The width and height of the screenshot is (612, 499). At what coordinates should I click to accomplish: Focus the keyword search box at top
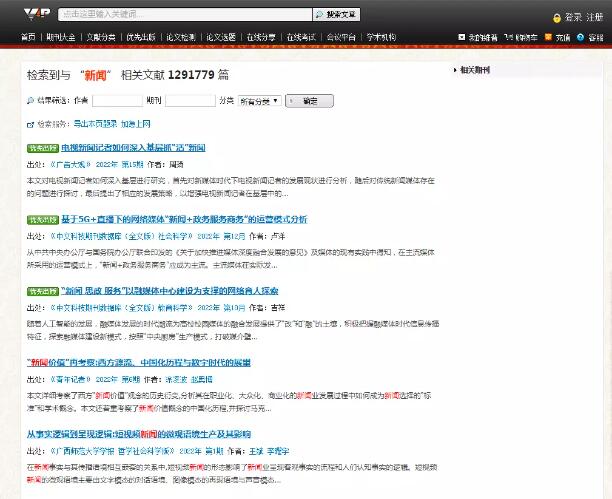coord(185,14)
